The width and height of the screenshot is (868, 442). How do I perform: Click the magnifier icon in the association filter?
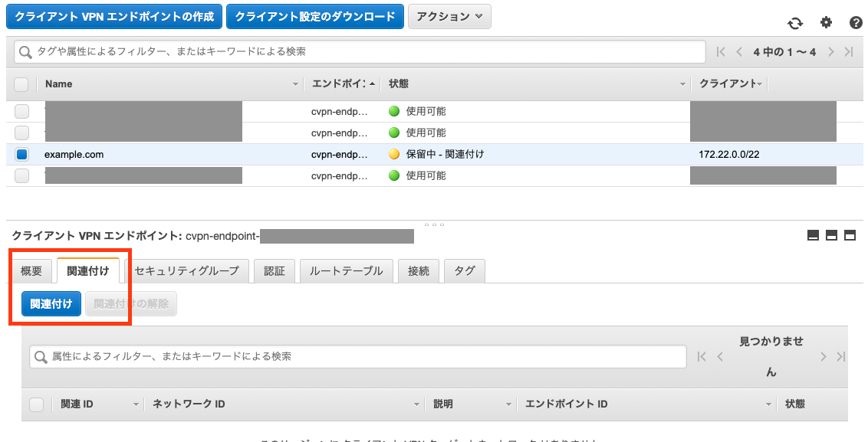40,355
